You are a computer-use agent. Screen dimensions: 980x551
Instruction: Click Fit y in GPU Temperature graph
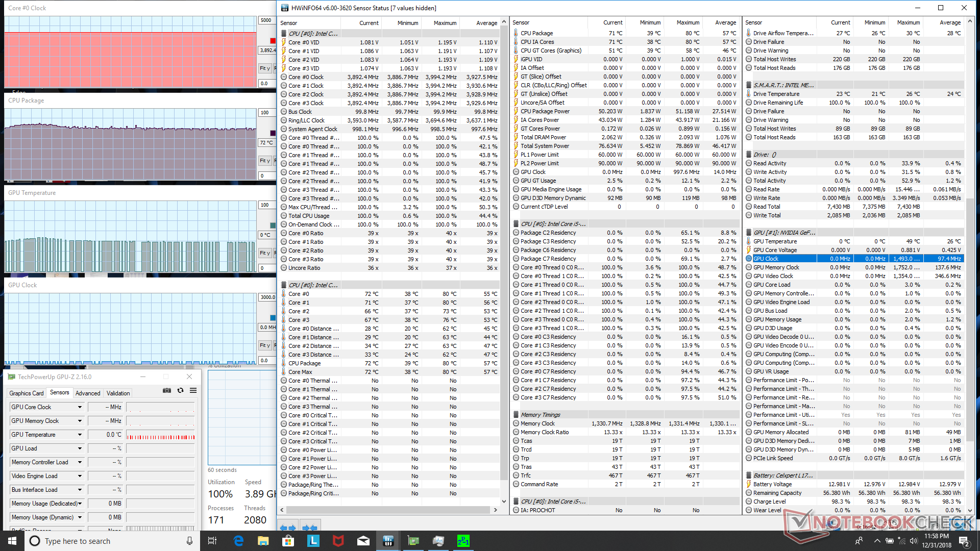tap(265, 253)
